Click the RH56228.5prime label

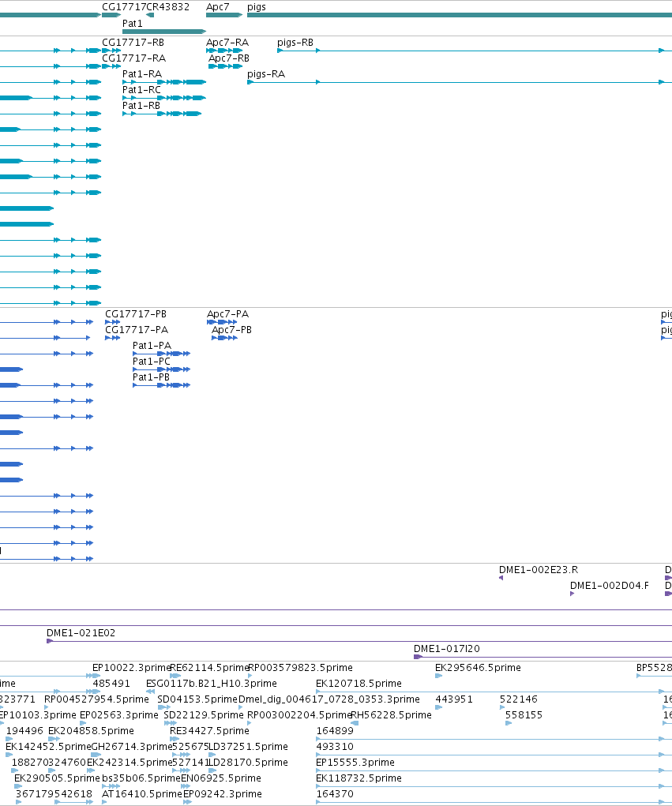click(x=391, y=715)
